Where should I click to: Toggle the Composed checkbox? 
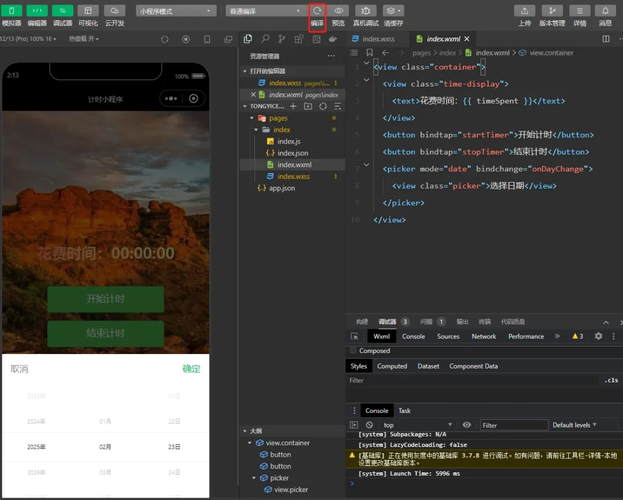(x=354, y=351)
